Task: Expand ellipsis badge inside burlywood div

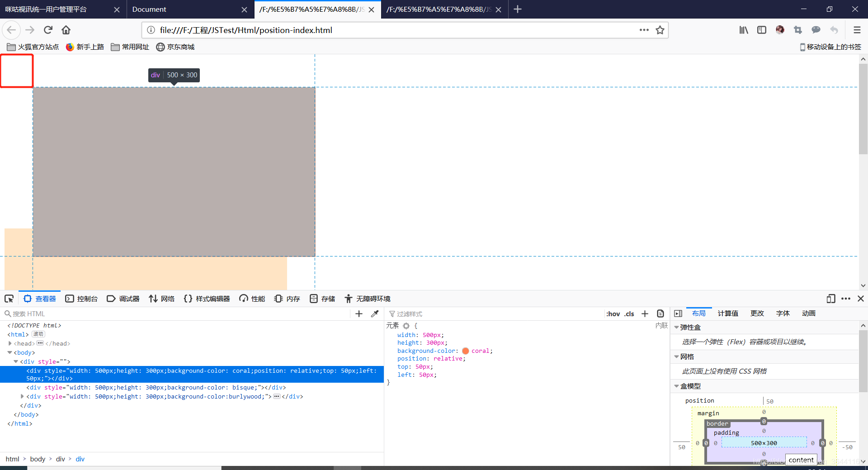Action: [277, 396]
